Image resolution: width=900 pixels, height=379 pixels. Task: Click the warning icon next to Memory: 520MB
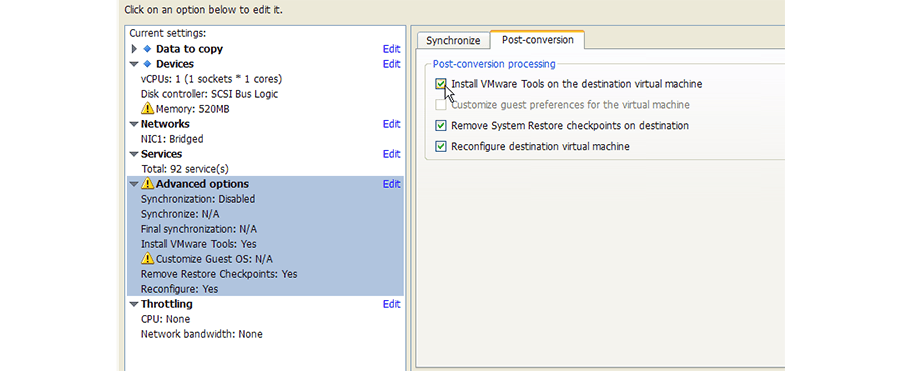pyautogui.click(x=148, y=108)
